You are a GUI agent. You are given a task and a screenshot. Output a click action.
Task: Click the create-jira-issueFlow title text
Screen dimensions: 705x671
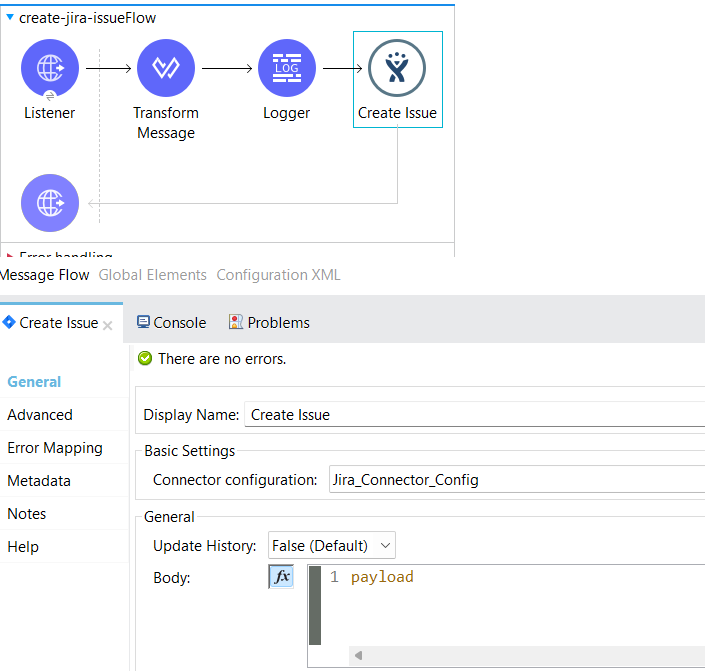[x=88, y=18]
